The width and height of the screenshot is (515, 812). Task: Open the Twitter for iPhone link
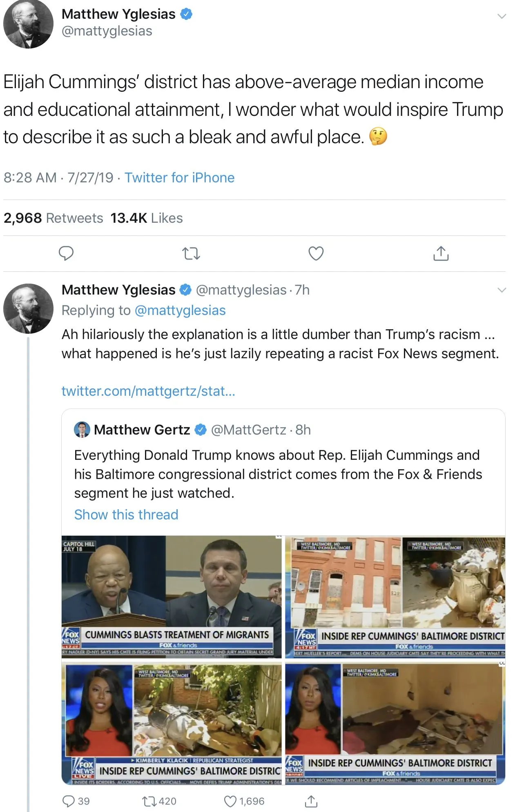click(179, 177)
